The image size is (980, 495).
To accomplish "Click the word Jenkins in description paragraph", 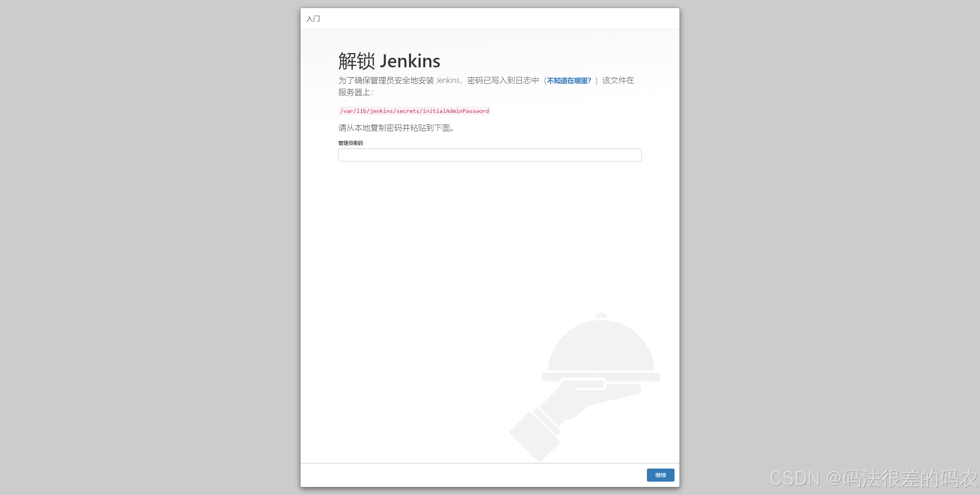I will (448, 81).
